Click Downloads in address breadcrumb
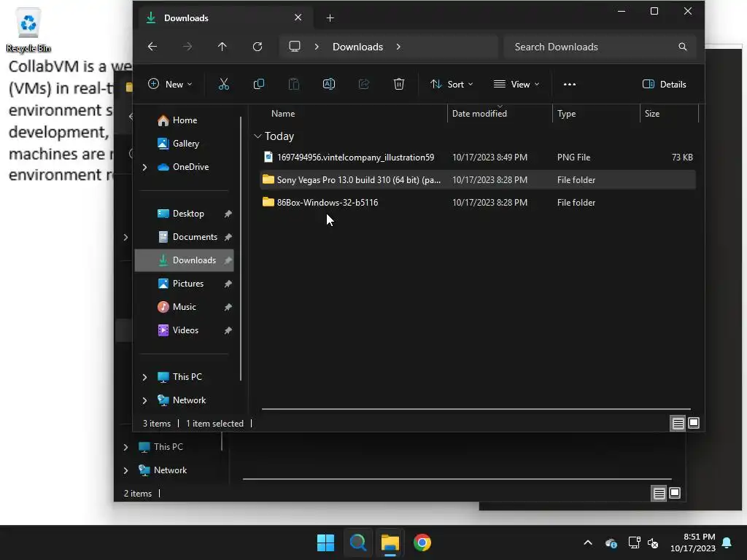 [357, 47]
